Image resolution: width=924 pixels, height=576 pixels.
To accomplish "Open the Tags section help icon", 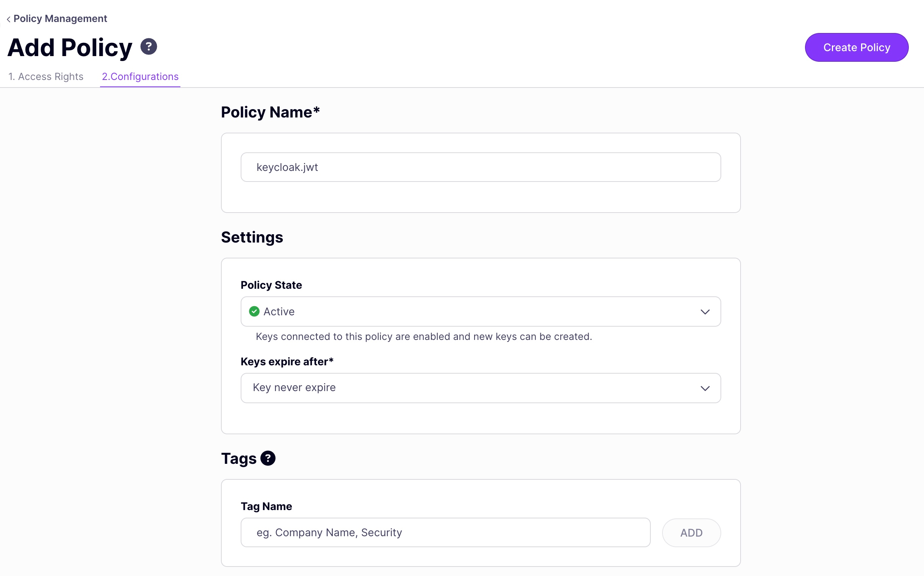I will point(268,458).
